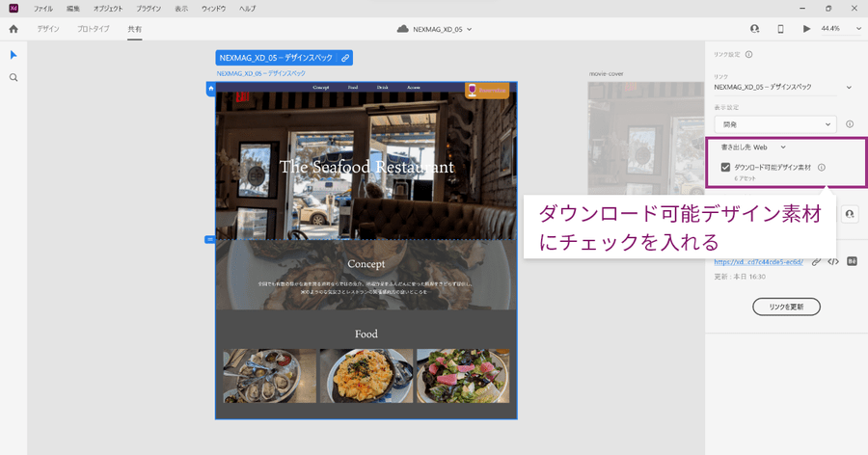
Task: Click the cloud document icon beside NEXMAG_XD_05
Action: coord(403,29)
